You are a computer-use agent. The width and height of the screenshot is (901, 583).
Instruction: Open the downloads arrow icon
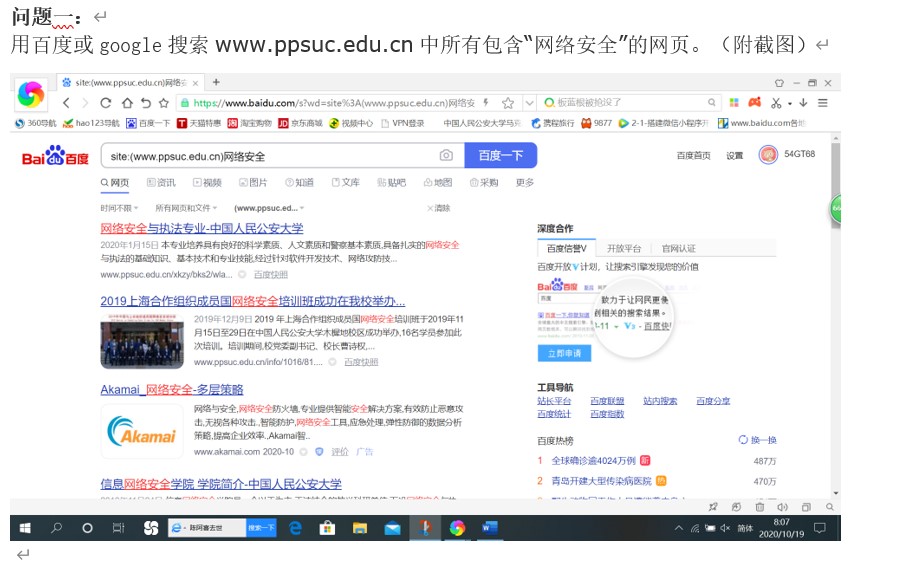tap(803, 102)
